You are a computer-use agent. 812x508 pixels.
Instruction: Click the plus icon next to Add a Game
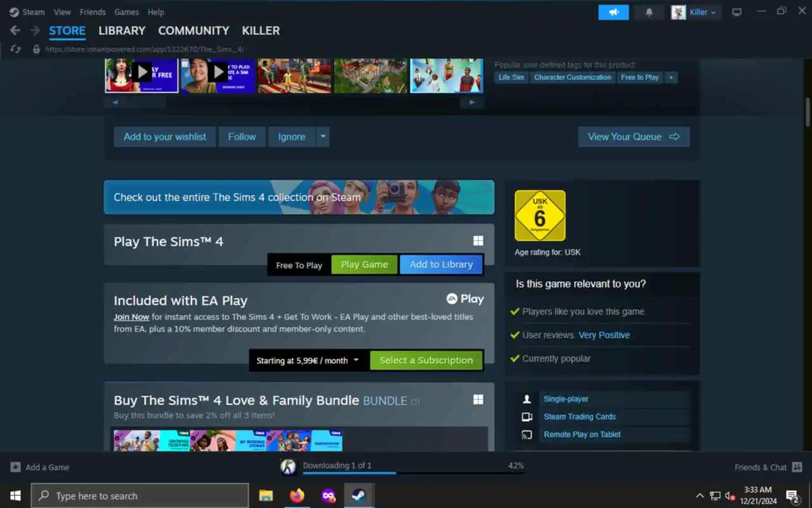15,467
